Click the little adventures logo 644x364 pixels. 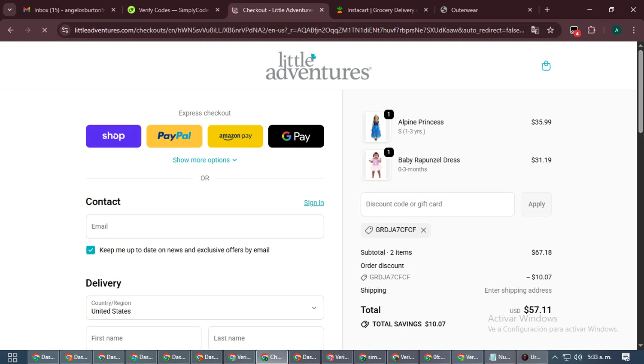[x=318, y=66]
